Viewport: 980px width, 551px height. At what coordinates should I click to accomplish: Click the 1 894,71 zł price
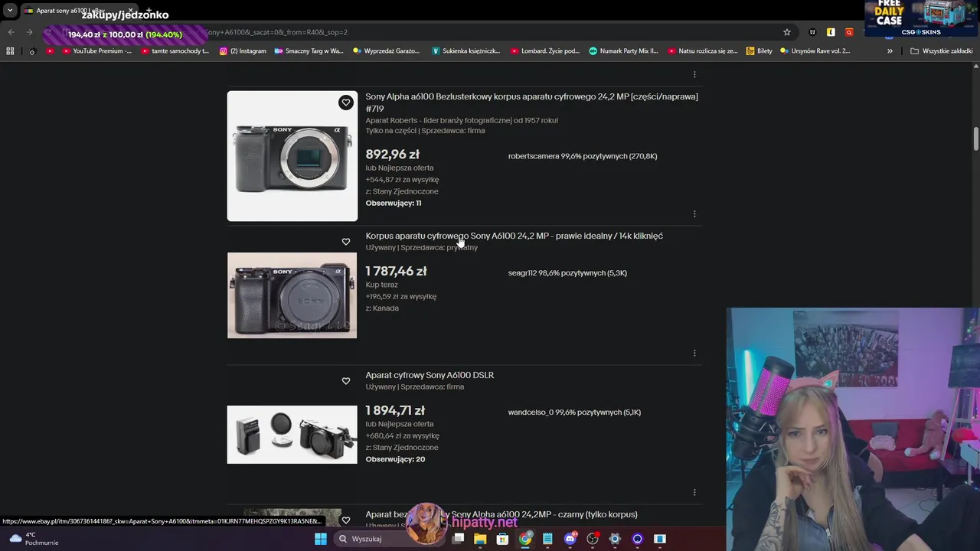(x=394, y=410)
